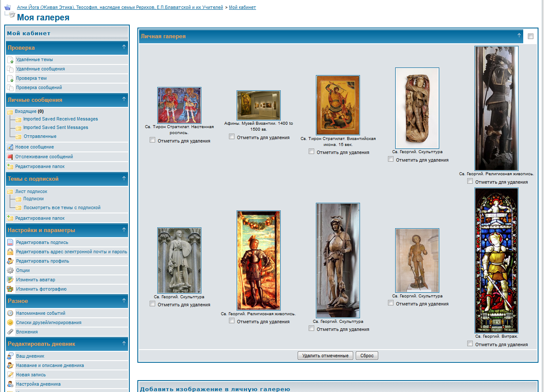Click the paperclip icon beside Вложения

click(x=11, y=332)
